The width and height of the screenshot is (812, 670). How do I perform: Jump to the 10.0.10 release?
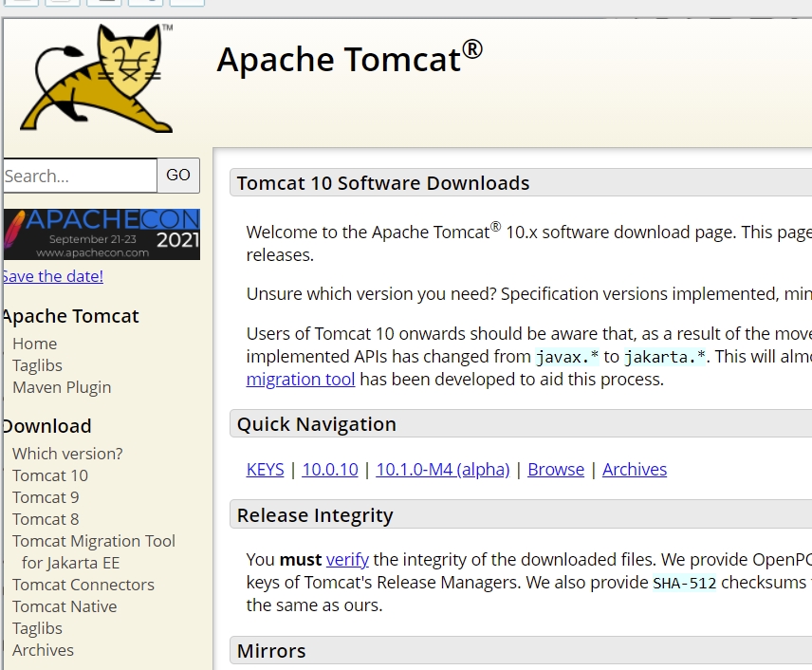tap(330, 470)
